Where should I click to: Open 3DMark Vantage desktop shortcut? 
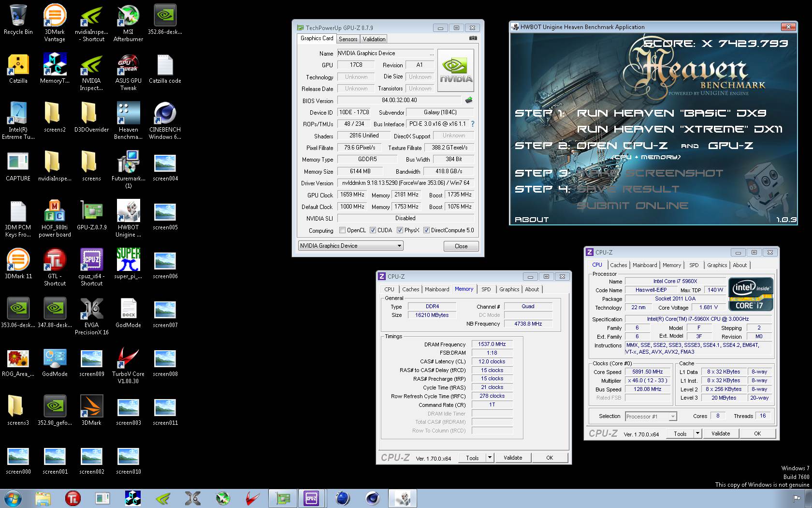pyautogui.click(x=55, y=23)
